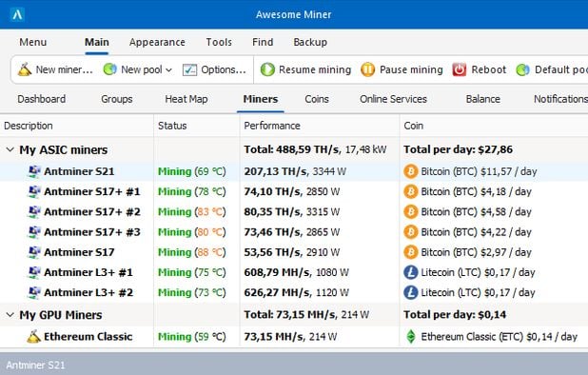Click the Options checklist icon
This screenshot has width=588, height=375.
pos(189,69)
